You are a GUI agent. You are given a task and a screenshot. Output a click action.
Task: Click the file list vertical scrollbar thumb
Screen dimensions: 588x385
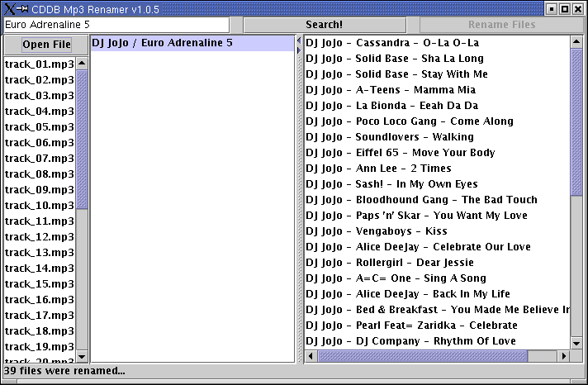point(82,140)
